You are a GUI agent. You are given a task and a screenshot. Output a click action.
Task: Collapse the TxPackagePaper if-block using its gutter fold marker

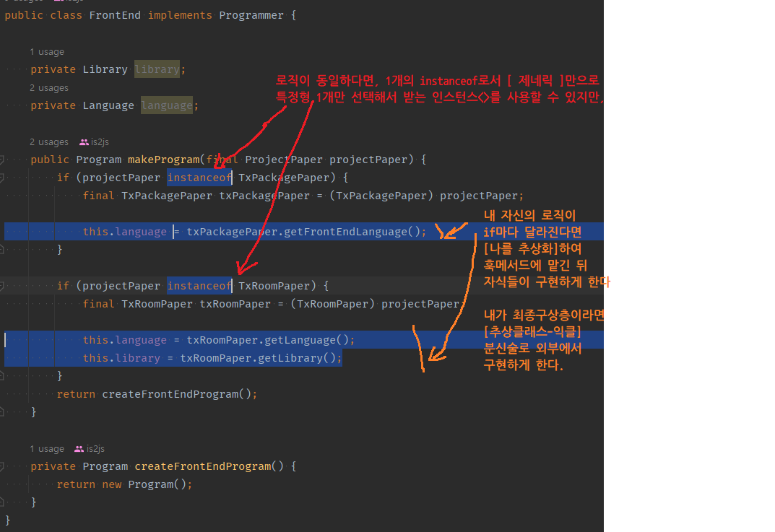2,178
